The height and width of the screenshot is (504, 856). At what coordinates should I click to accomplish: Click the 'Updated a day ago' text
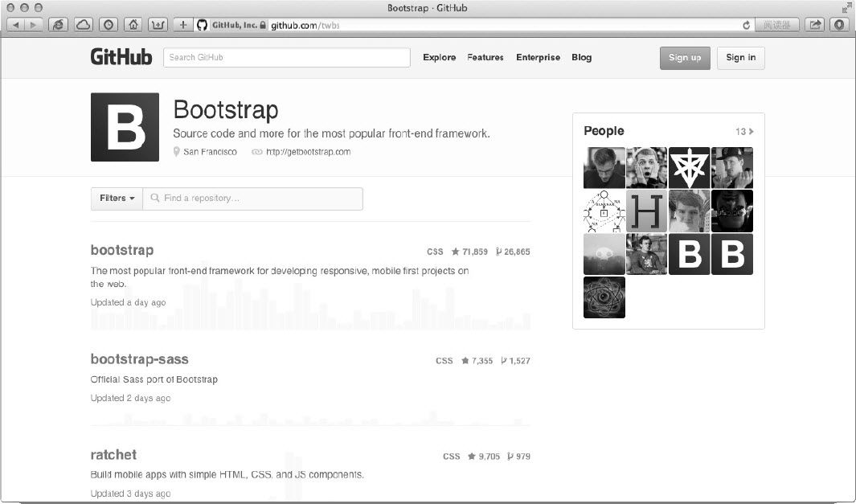pyautogui.click(x=129, y=302)
